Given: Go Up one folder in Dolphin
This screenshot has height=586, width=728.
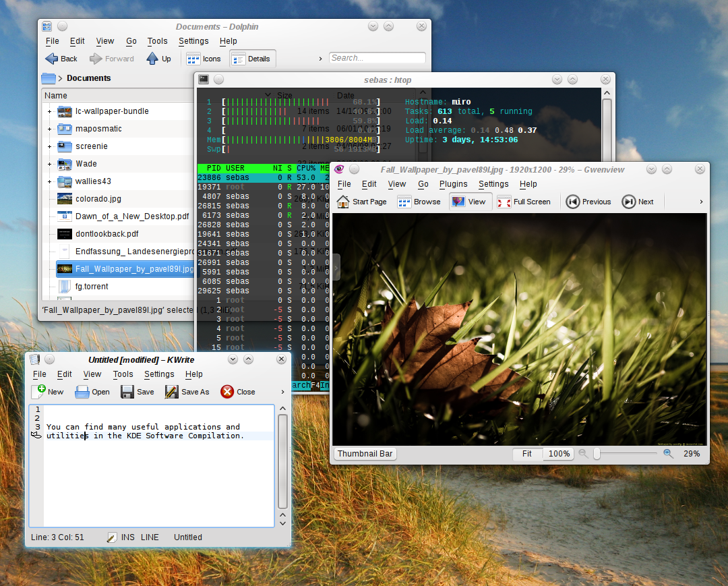Looking at the screenshot, I should (159, 59).
